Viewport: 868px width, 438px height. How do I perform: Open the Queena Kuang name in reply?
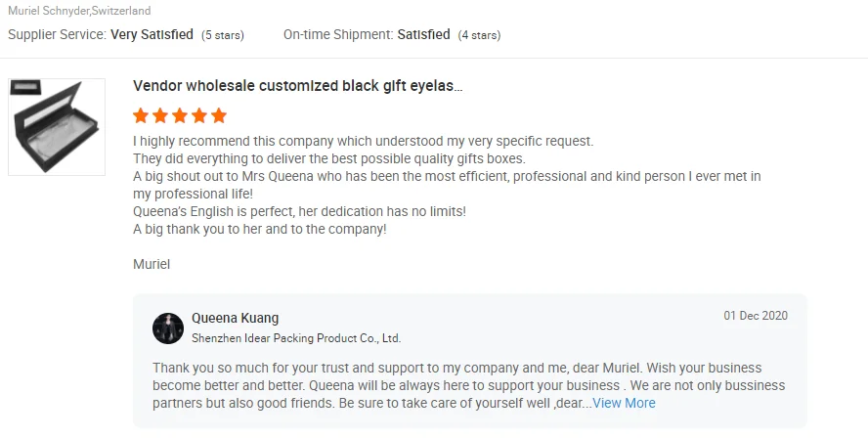(x=235, y=318)
